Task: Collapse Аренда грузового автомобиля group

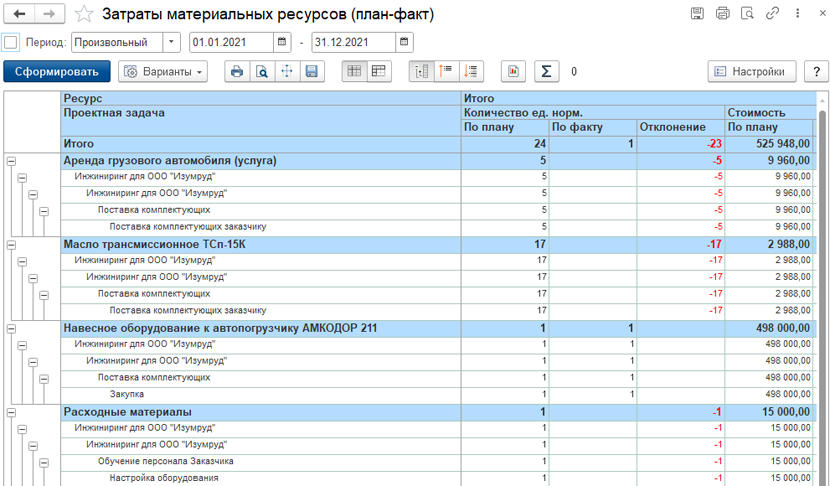Action: pos(11,161)
